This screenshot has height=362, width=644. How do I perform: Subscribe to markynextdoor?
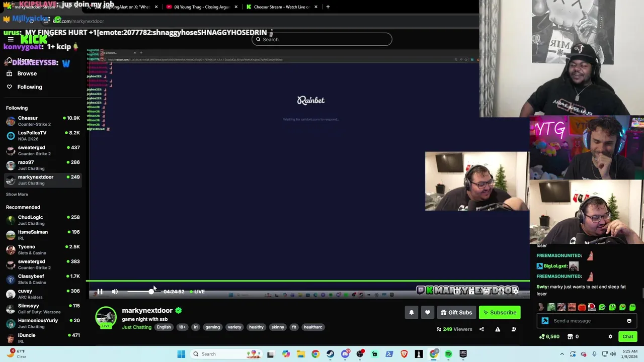pos(500,313)
